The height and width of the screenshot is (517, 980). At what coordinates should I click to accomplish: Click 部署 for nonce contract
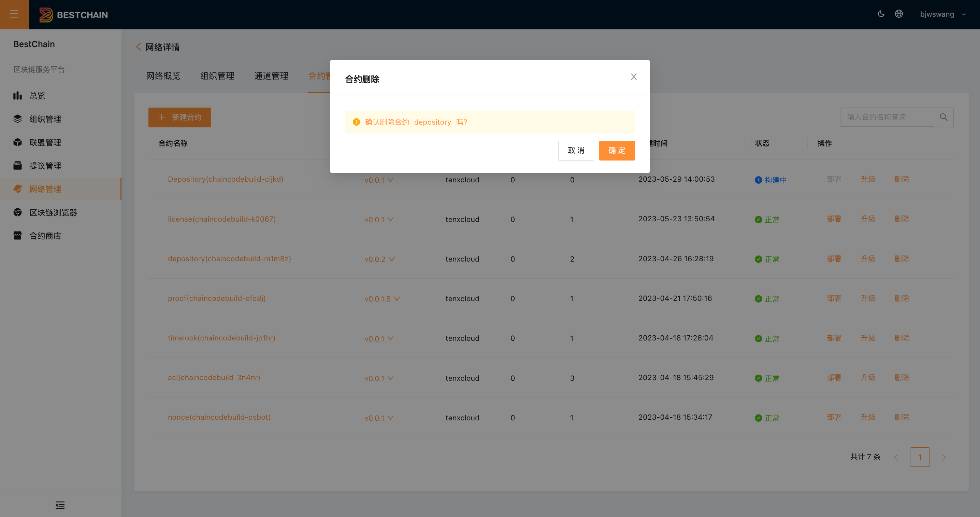pyautogui.click(x=834, y=417)
